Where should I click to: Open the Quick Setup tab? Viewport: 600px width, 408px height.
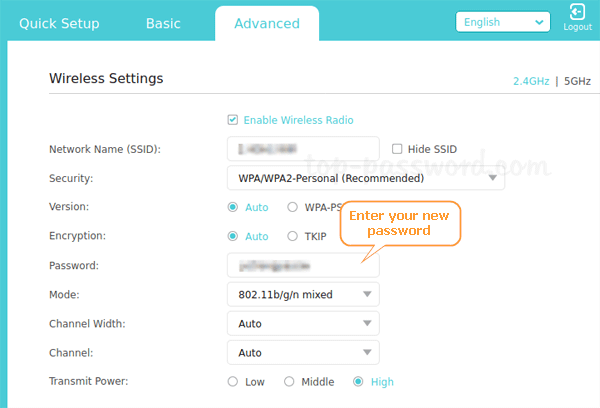click(x=59, y=23)
